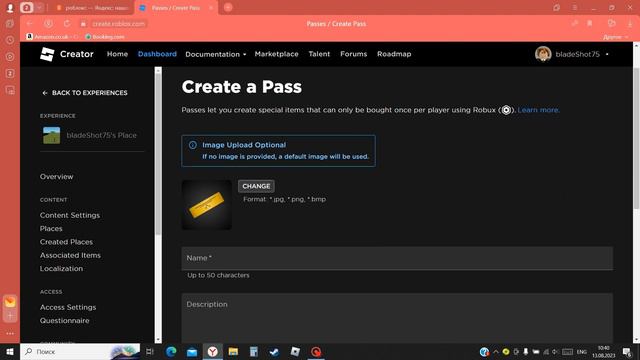Click the default gold pass image thumbnail

tap(207, 204)
